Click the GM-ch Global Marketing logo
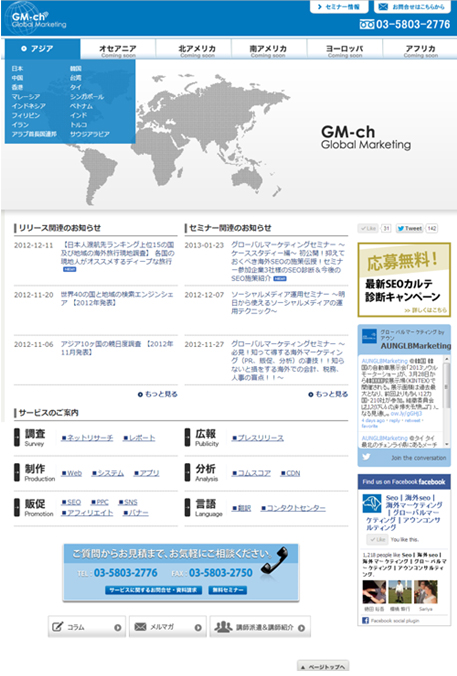 pos(36,19)
